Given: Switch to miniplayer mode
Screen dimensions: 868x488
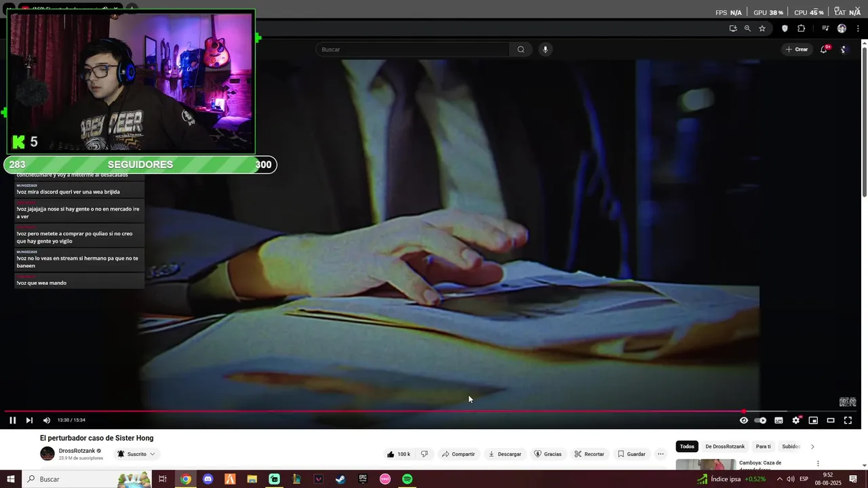Looking at the screenshot, I should pyautogui.click(x=813, y=420).
